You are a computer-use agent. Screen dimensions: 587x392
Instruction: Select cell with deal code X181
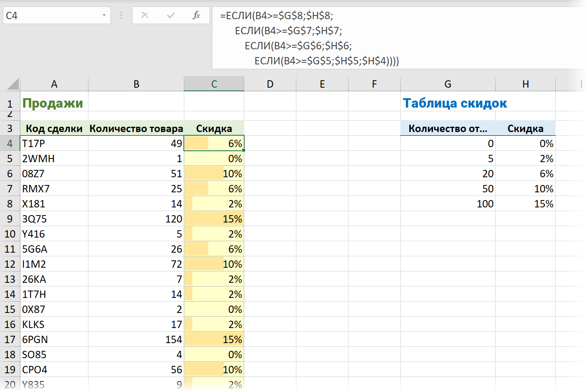54,204
